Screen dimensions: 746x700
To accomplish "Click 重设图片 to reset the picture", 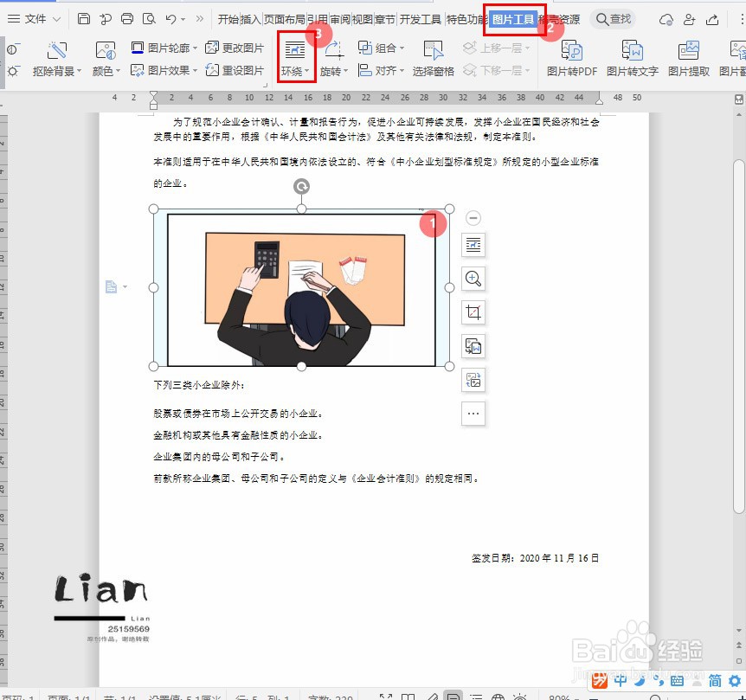I will pyautogui.click(x=235, y=70).
